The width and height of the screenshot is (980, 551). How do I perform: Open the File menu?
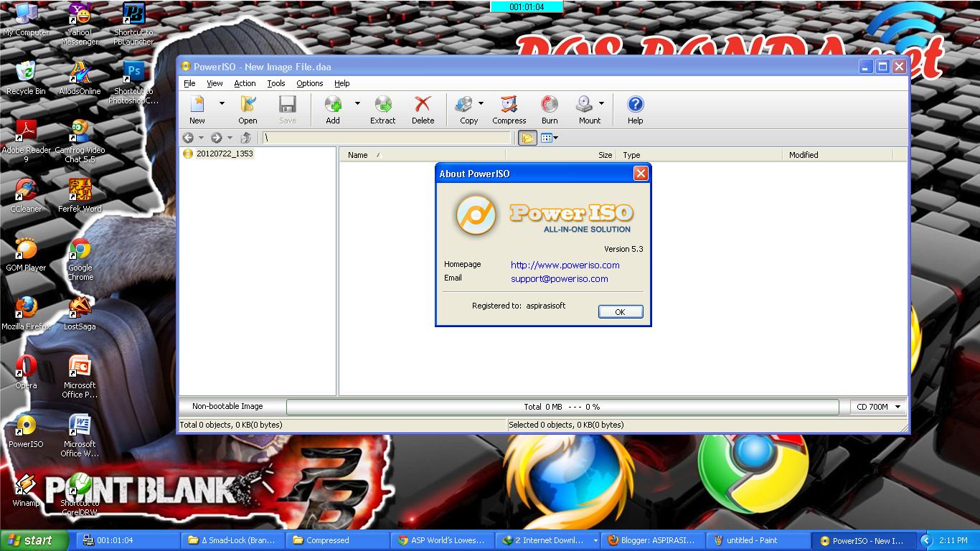[189, 83]
